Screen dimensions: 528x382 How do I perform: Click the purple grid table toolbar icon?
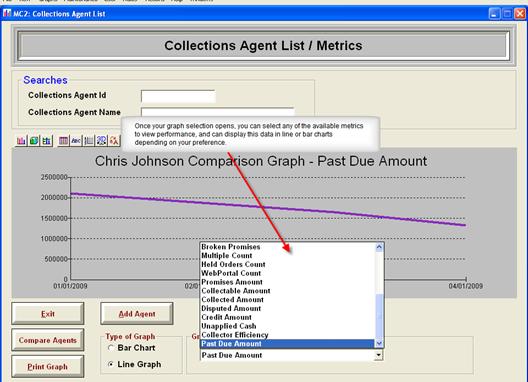coord(63,140)
